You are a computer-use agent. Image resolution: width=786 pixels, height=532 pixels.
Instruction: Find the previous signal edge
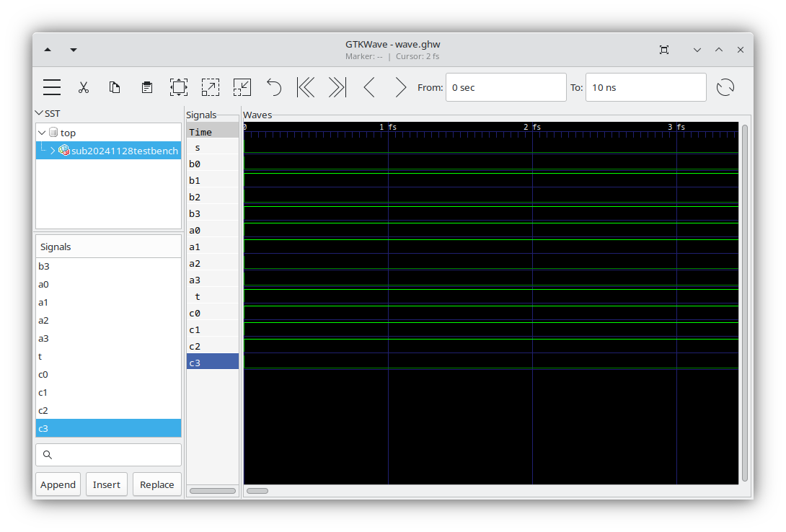[368, 87]
